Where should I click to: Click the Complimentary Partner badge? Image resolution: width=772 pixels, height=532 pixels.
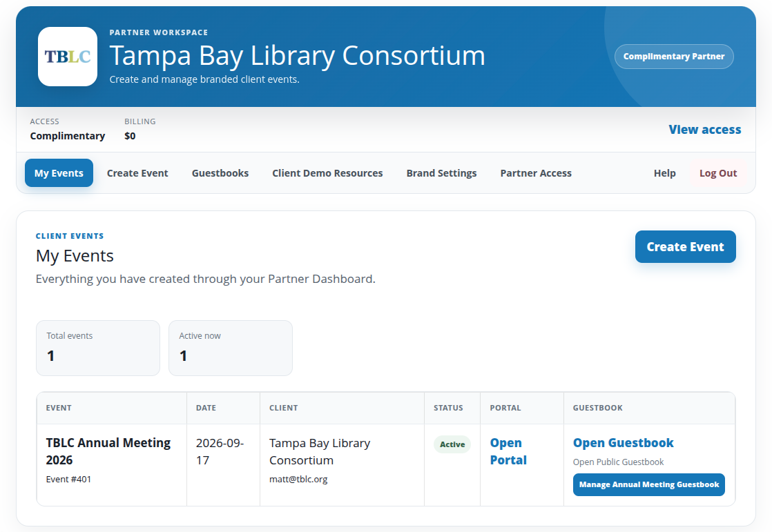[x=674, y=57]
